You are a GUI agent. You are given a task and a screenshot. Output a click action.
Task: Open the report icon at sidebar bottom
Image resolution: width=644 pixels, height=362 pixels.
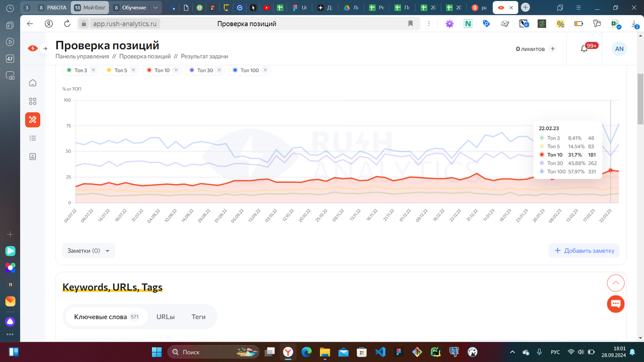pyautogui.click(x=33, y=157)
